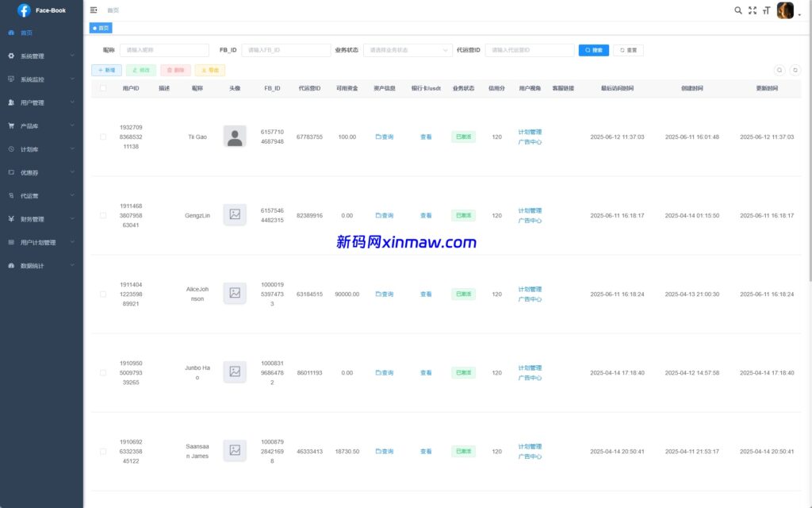This screenshot has height=508, width=812.
Task: Open the font size icon in top bar
Action: click(x=766, y=10)
